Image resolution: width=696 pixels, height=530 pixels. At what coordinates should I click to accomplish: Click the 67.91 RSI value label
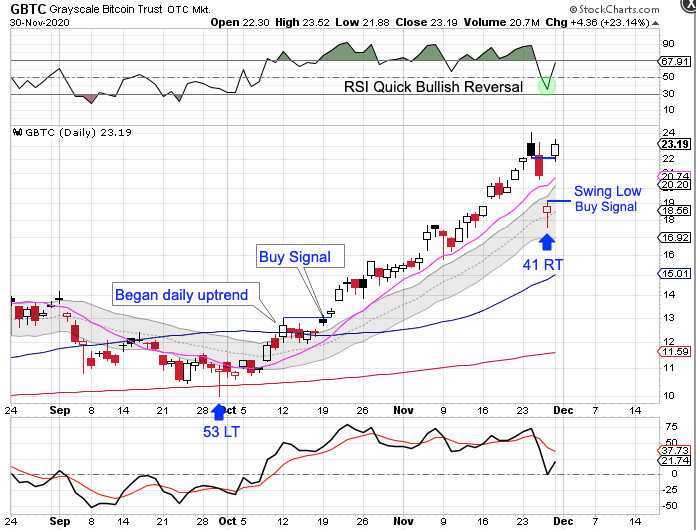coord(676,62)
